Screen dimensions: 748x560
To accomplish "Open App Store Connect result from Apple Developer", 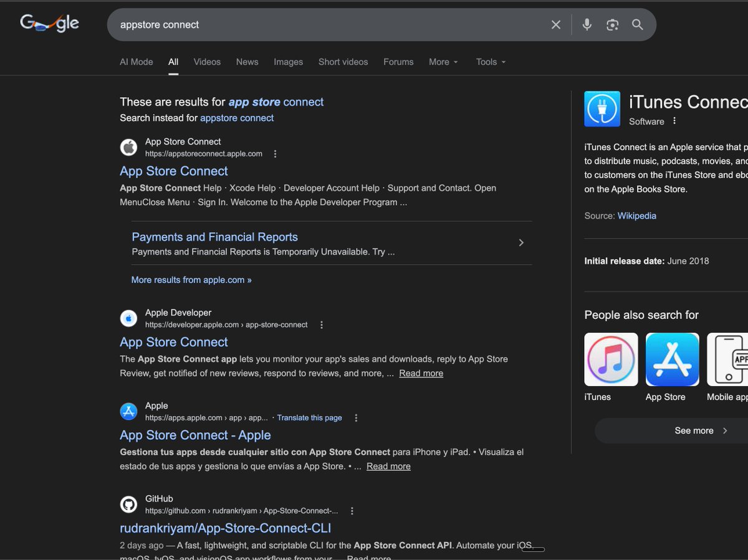I will (174, 342).
